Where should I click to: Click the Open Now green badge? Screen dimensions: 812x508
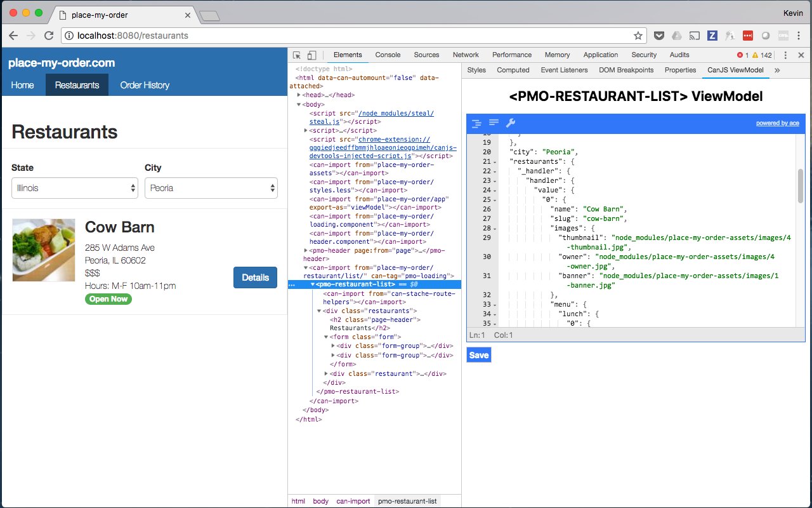click(108, 299)
